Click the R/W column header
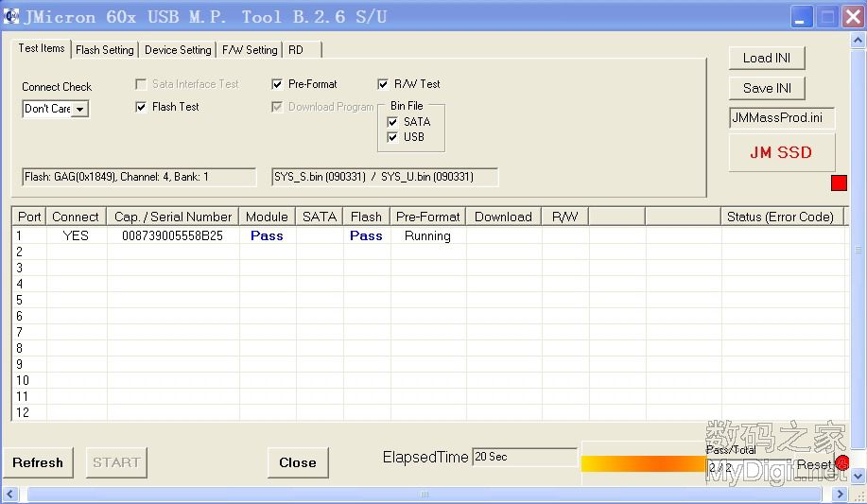 (x=565, y=217)
